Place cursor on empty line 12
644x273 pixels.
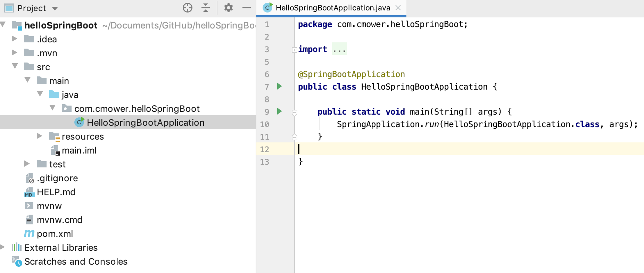pyautogui.click(x=469, y=149)
